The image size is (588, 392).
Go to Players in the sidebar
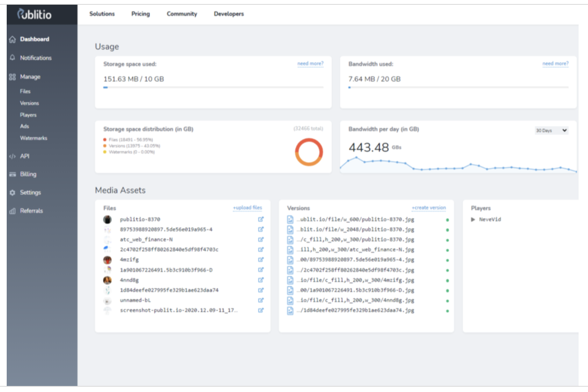pyautogui.click(x=28, y=115)
